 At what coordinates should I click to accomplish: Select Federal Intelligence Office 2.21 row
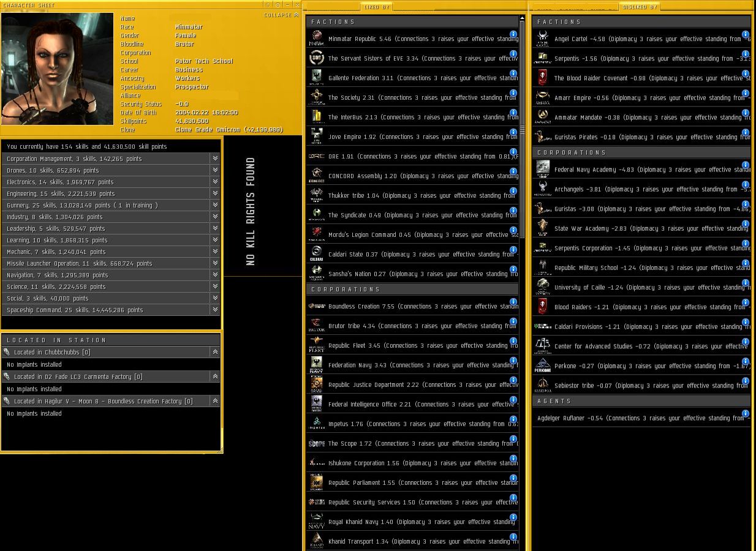412,404
